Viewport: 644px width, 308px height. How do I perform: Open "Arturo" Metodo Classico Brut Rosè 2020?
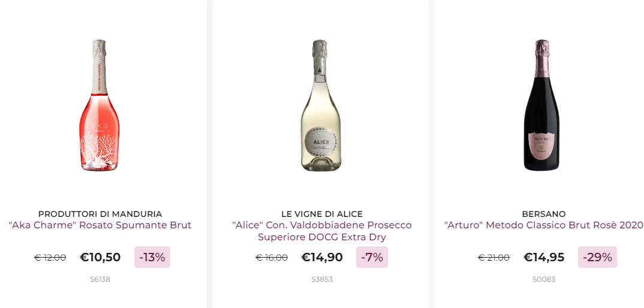(x=544, y=225)
